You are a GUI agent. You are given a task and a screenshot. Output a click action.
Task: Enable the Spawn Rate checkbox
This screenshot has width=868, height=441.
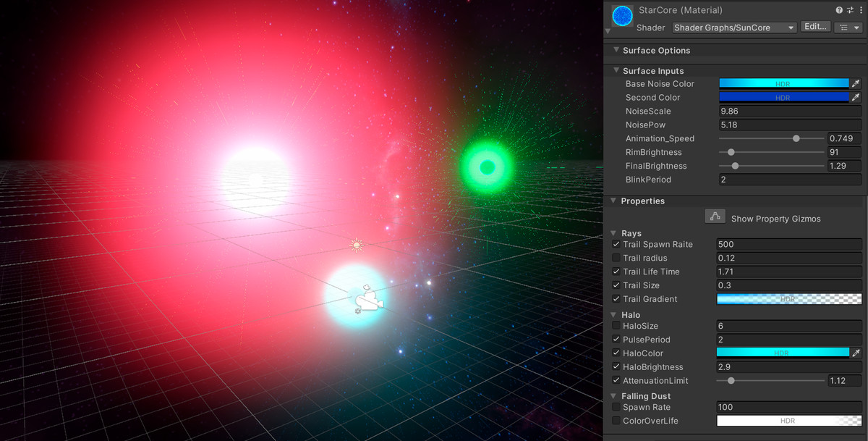pyautogui.click(x=616, y=407)
